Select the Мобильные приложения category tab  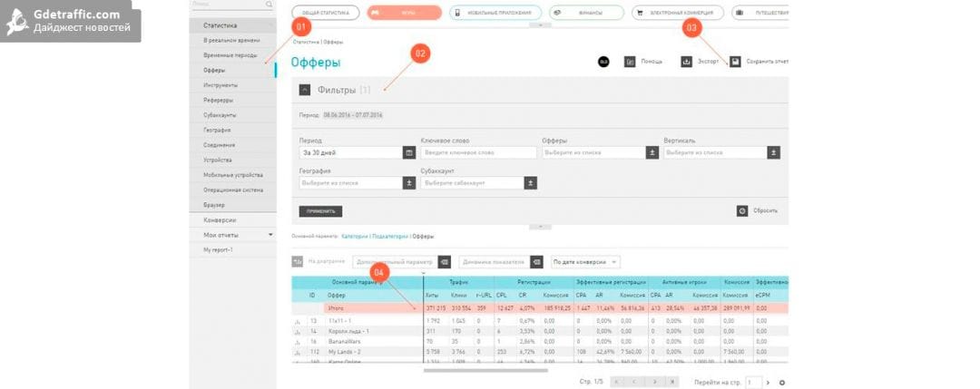(x=495, y=14)
